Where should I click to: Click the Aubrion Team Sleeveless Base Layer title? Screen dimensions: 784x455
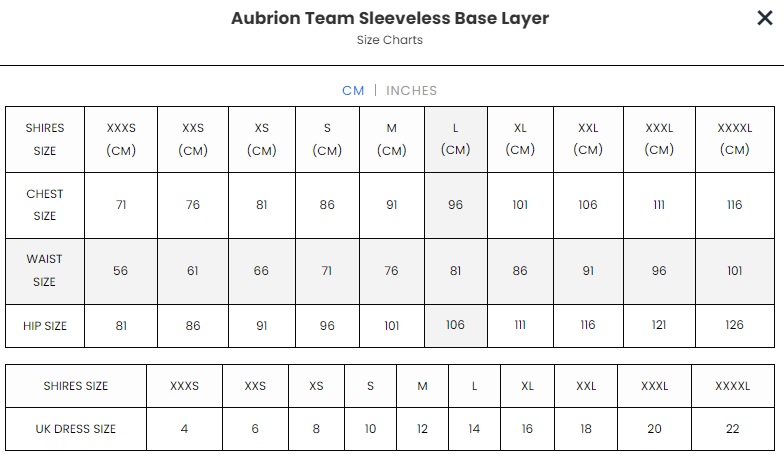pyautogui.click(x=390, y=18)
